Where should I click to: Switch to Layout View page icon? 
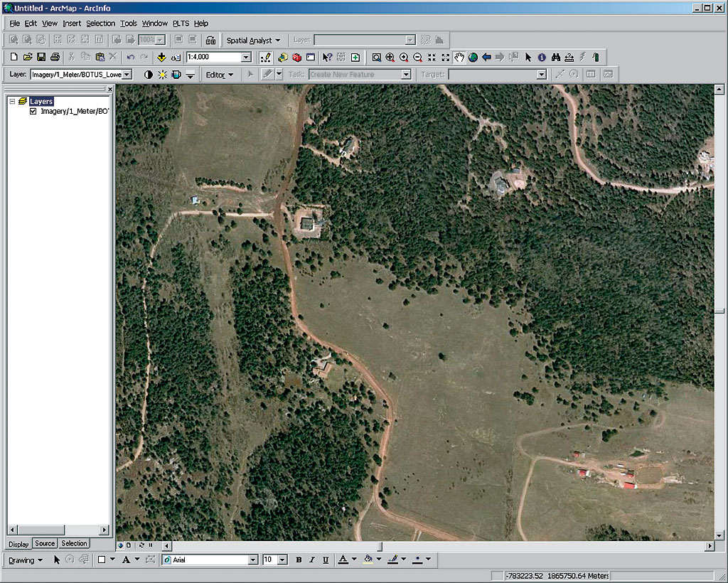pos(129,545)
